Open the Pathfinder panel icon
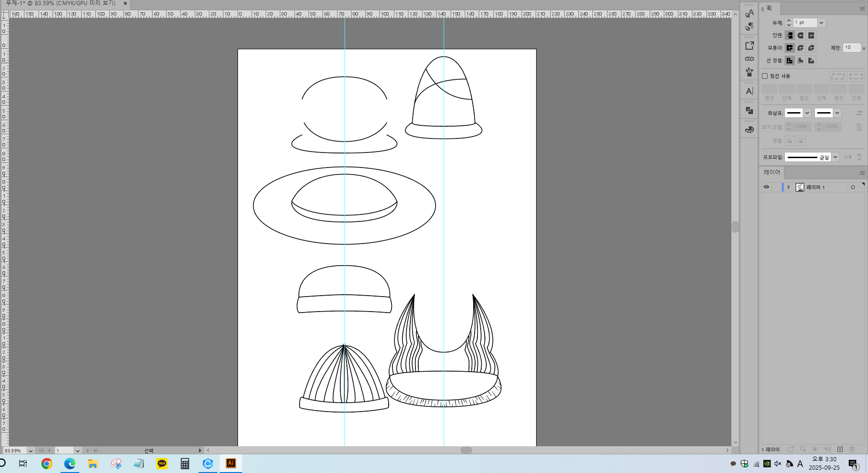 (x=749, y=111)
